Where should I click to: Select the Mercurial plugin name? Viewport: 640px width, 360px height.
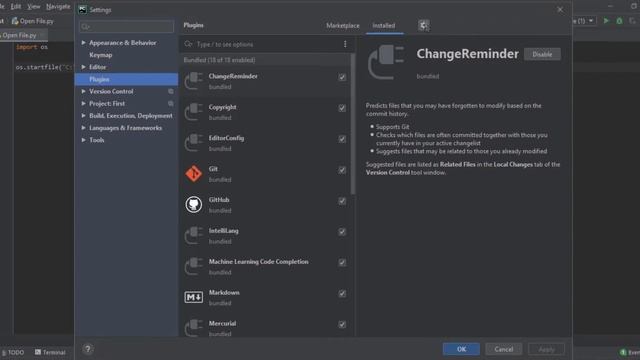coord(222,323)
